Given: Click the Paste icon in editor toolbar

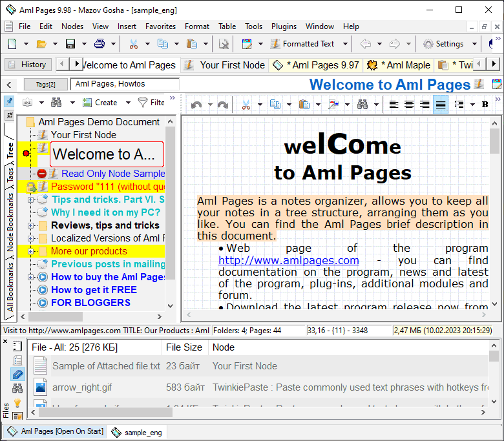Looking at the screenshot, I should (304, 105).
